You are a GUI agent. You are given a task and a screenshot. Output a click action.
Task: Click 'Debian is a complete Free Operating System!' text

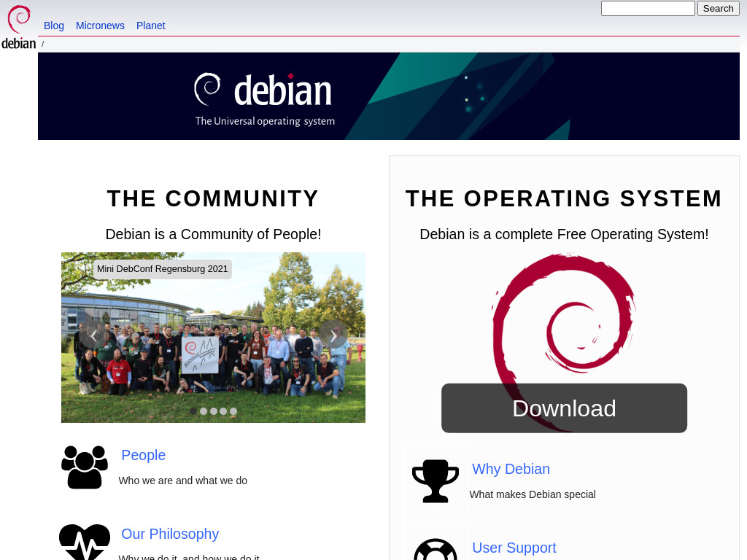click(x=564, y=234)
